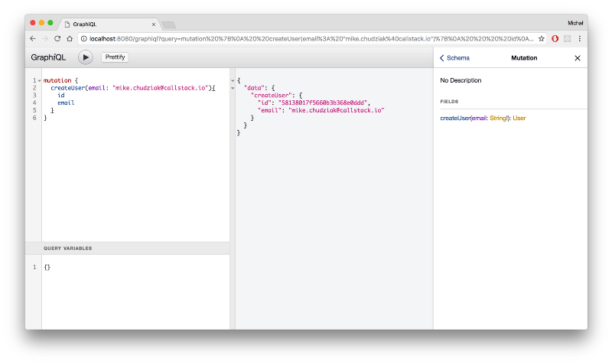Select the GraphiQL browser tab

point(109,24)
